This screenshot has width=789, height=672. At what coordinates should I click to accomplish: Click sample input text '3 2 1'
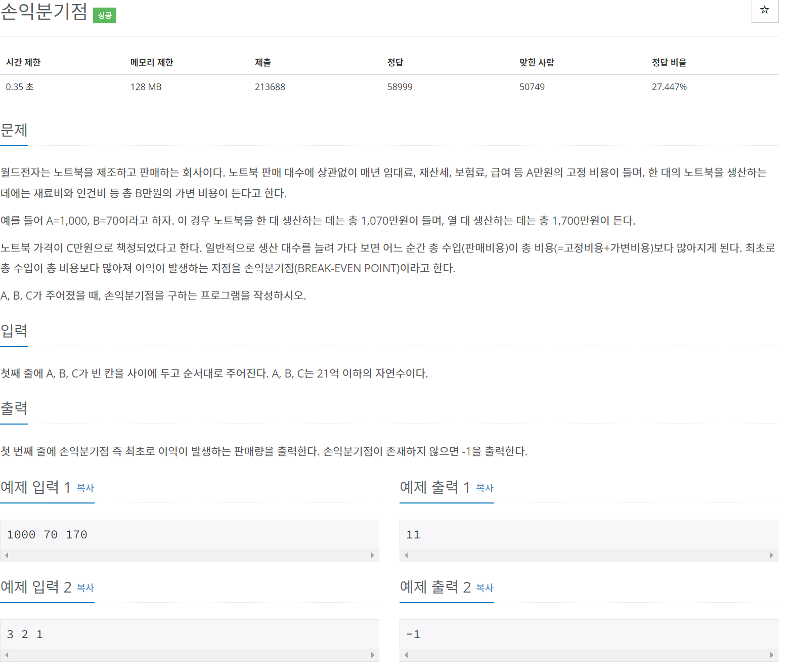[25, 635]
